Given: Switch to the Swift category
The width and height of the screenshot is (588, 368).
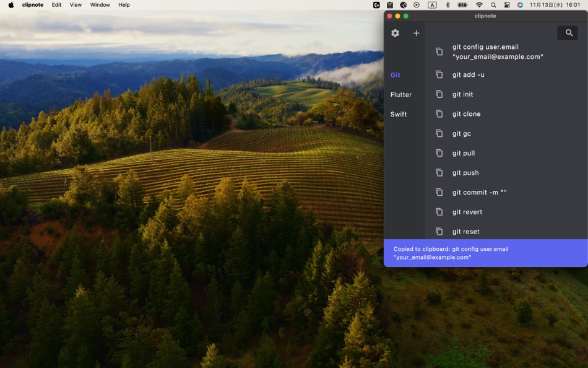Looking at the screenshot, I should click(399, 114).
